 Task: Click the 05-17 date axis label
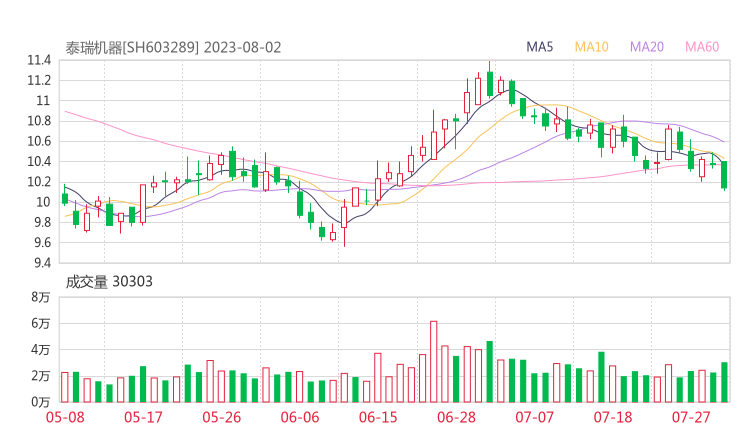[x=143, y=417]
